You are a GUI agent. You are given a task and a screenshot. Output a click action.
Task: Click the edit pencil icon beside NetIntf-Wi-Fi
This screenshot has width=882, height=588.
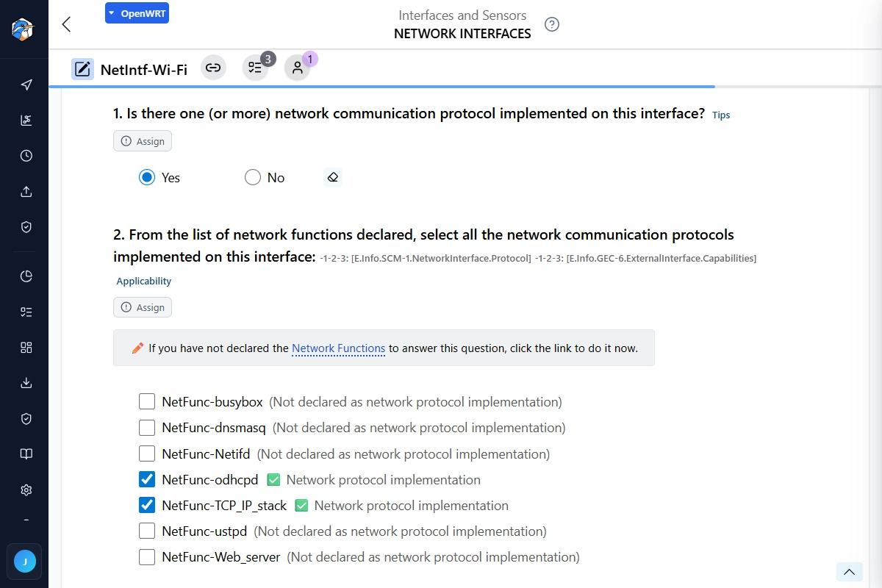pyautogui.click(x=82, y=69)
